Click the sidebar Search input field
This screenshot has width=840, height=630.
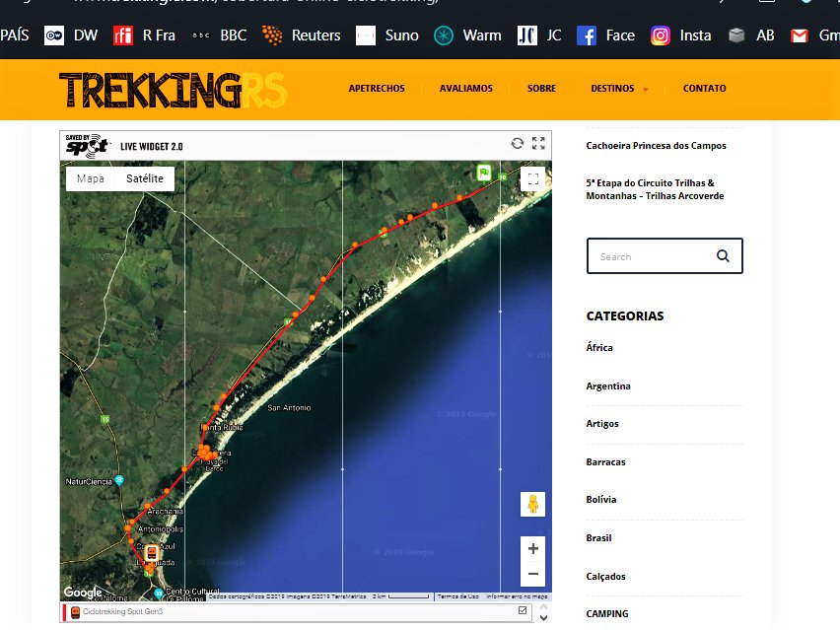651,256
